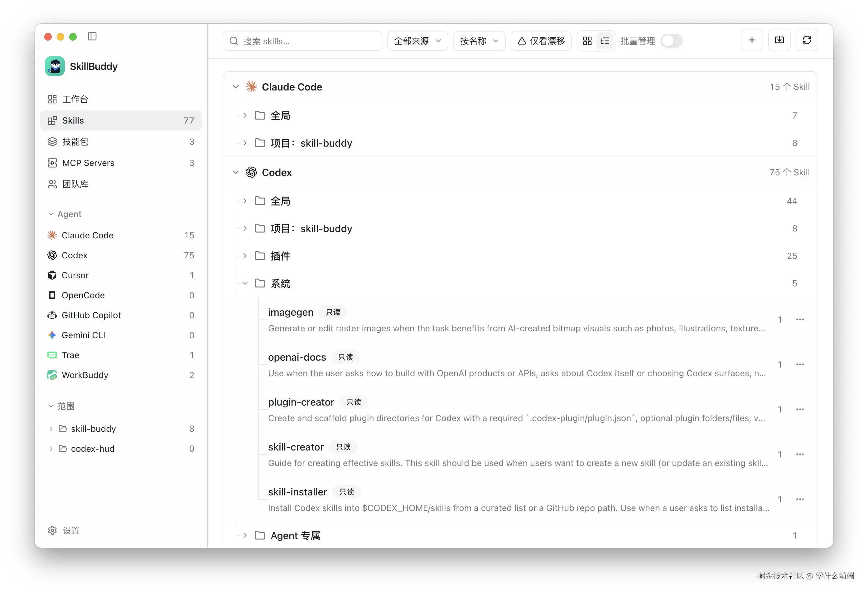Click the Trae agent icon
Viewport: 868px width, 594px height.
[x=52, y=355]
